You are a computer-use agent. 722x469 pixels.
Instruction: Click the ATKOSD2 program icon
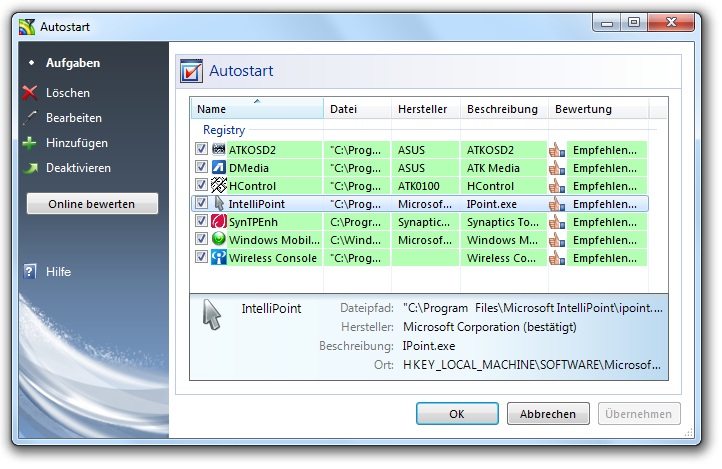tap(219, 149)
